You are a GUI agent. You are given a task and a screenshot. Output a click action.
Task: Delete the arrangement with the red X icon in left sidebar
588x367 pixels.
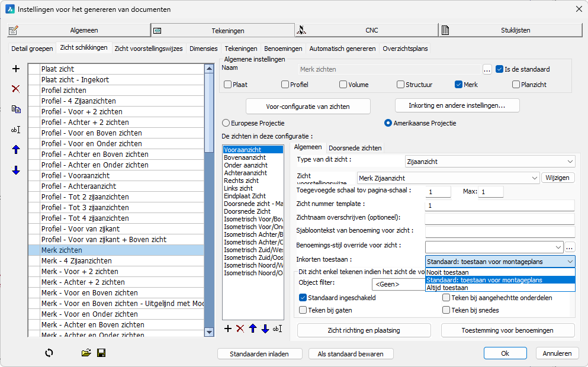click(16, 89)
